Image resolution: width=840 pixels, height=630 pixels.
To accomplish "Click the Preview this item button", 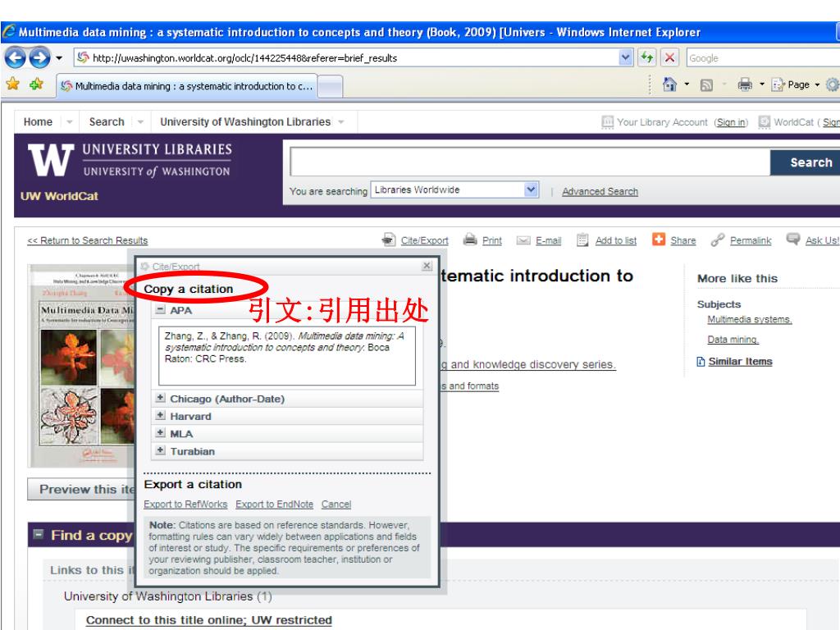I will (x=81, y=489).
